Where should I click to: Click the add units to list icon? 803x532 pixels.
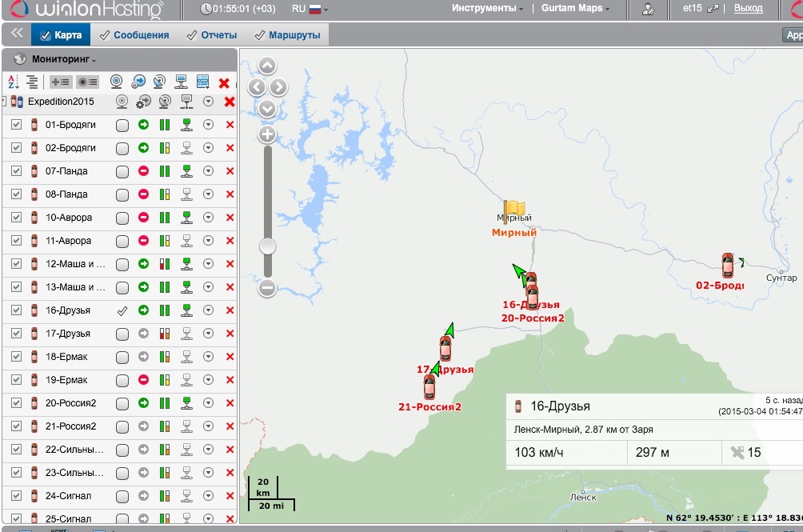point(60,82)
